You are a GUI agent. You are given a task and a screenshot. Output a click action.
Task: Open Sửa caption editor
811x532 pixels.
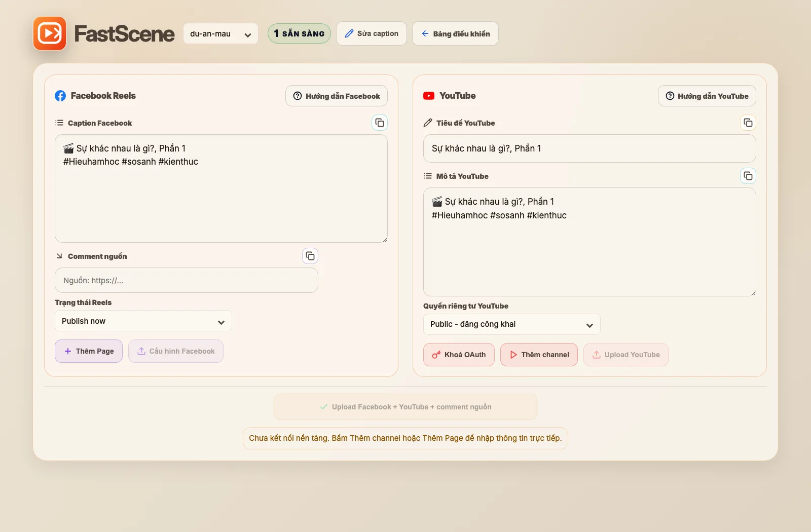(x=372, y=33)
